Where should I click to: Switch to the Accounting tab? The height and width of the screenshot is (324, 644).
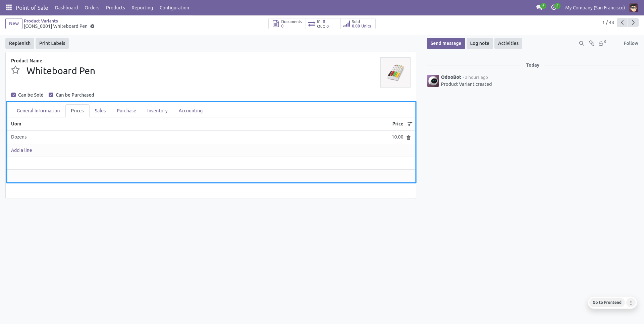pos(191,111)
